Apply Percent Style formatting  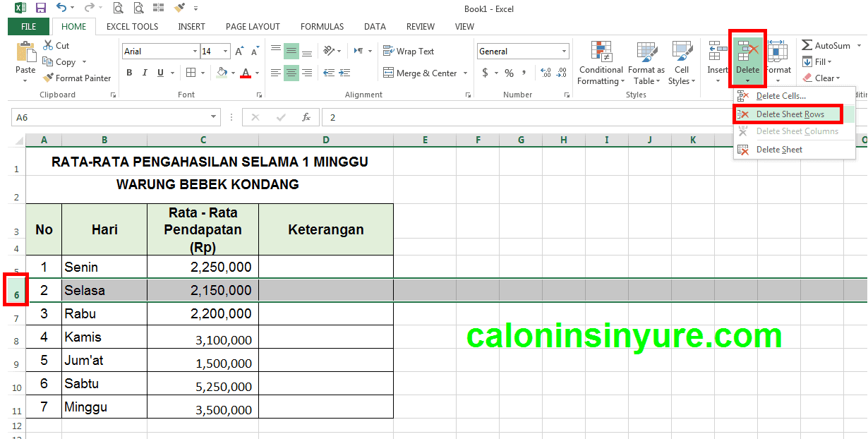pyautogui.click(x=508, y=72)
